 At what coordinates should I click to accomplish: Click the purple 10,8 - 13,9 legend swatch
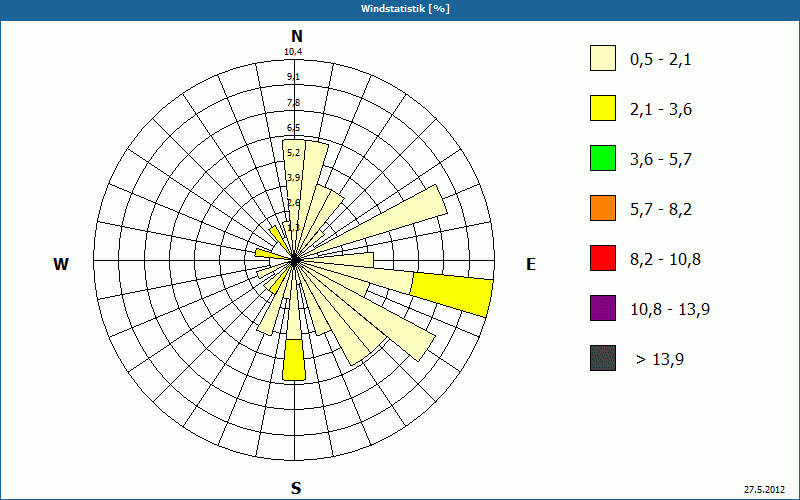pos(603,308)
